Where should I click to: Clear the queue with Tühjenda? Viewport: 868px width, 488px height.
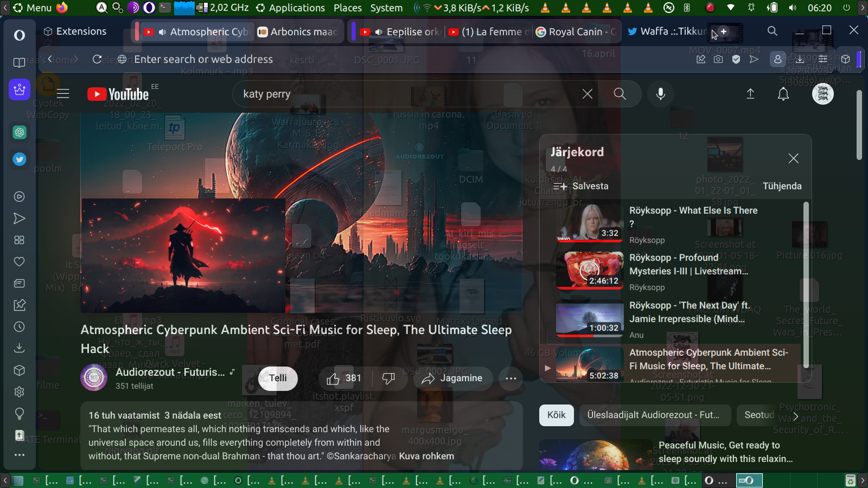(782, 186)
